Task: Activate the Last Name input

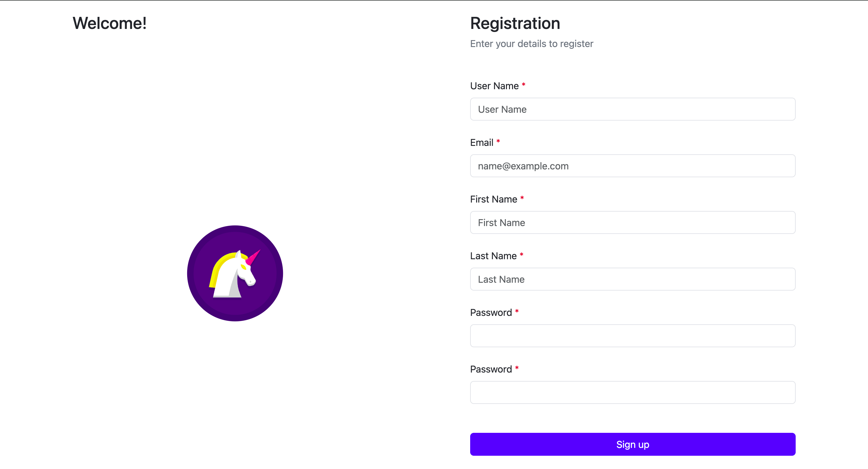Action: [633, 279]
